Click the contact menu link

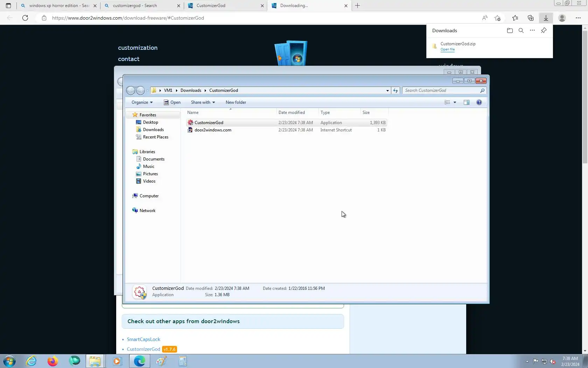[x=129, y=59]
